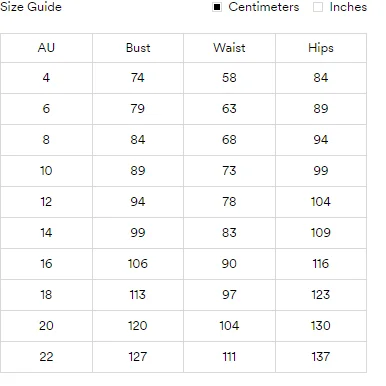Click the Bust value 127 cell
Screen dimensions: 386x386
pyautogui.click(x=138, y=357)
